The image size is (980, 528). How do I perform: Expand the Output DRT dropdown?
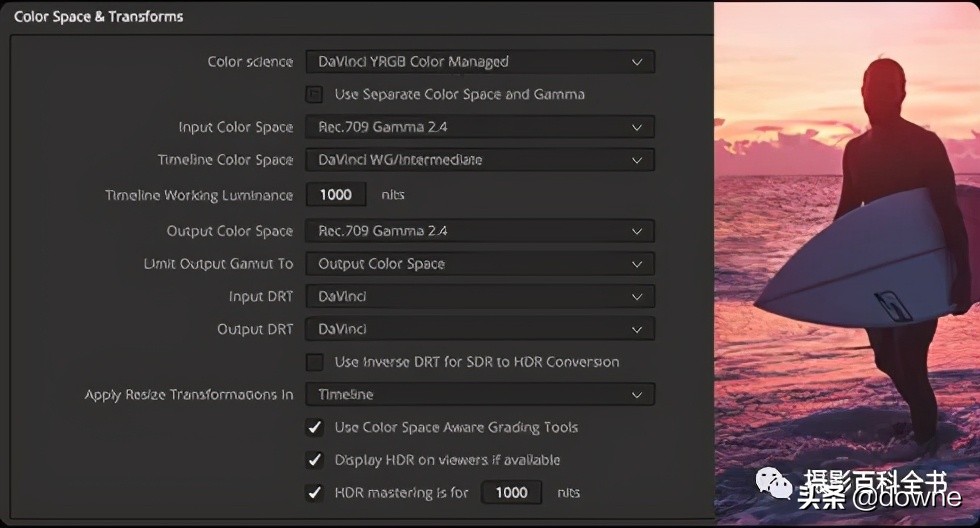479,329
